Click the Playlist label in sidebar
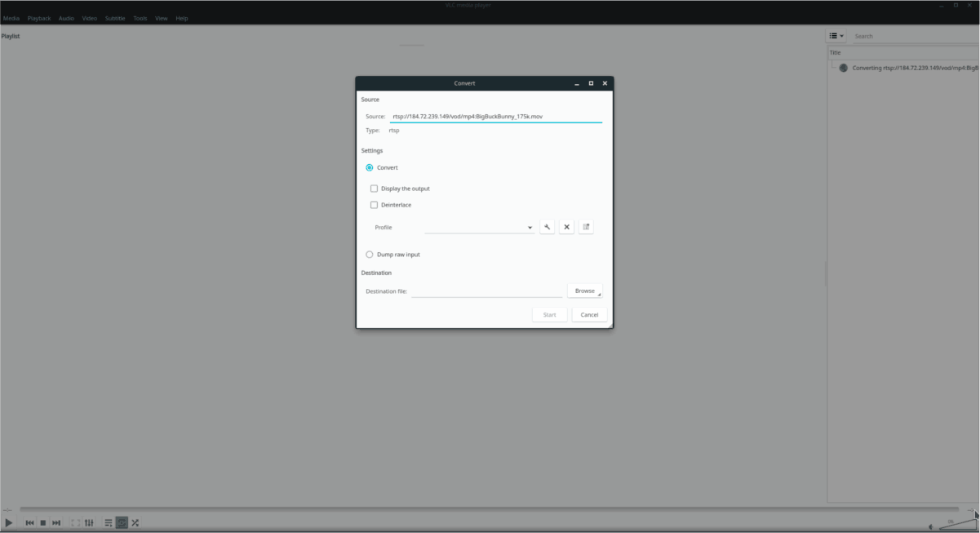Viewport: 980px width, 533px height. click(x=11, y=36)
